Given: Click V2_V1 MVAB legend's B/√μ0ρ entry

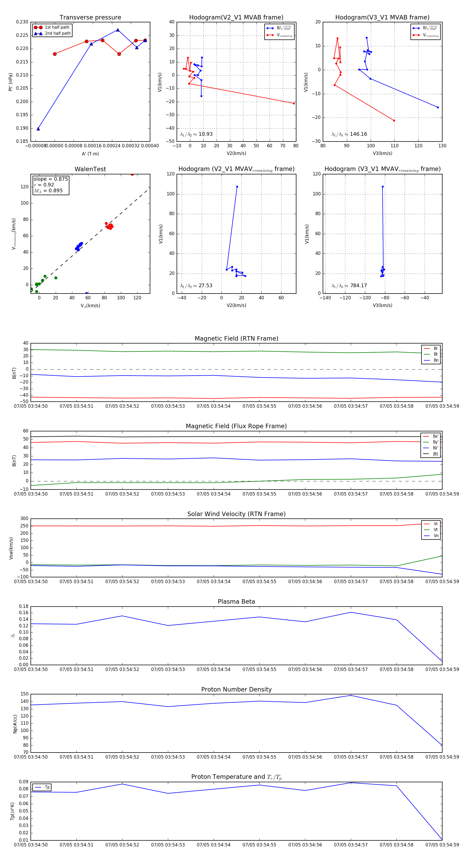Looking at the screenshot, I should (x=279, y=28).
